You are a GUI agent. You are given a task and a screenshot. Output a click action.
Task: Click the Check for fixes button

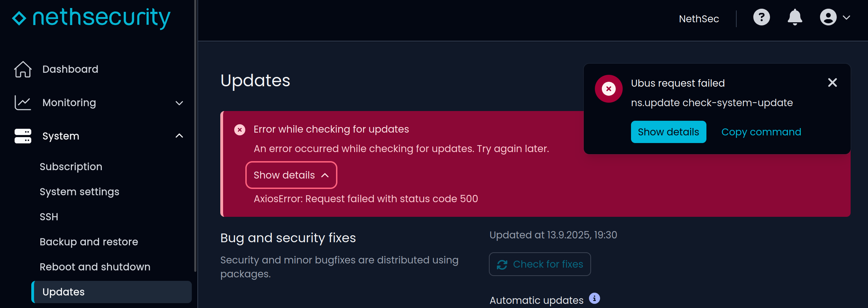pyautogui.click(x=540, y=264)
